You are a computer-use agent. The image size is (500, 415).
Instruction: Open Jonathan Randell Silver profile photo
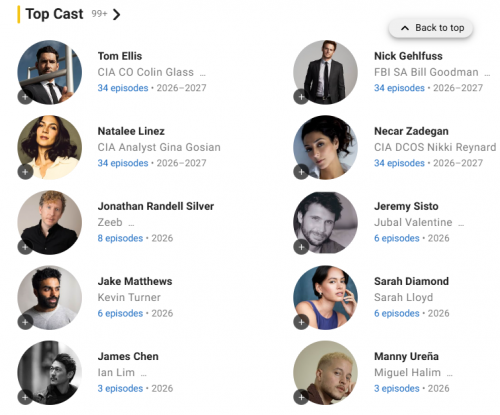pos(50,223)
